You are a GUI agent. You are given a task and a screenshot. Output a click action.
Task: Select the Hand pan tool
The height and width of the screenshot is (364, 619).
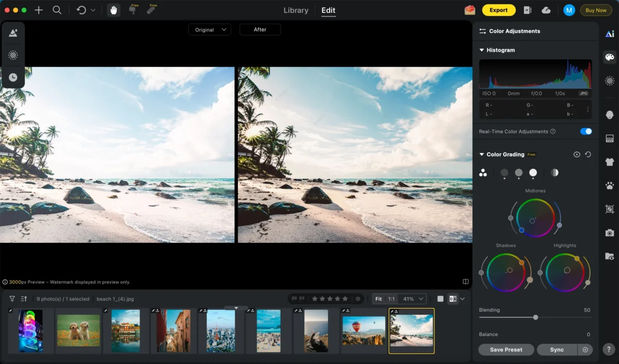pyautogui.click(x=113, y=10)
